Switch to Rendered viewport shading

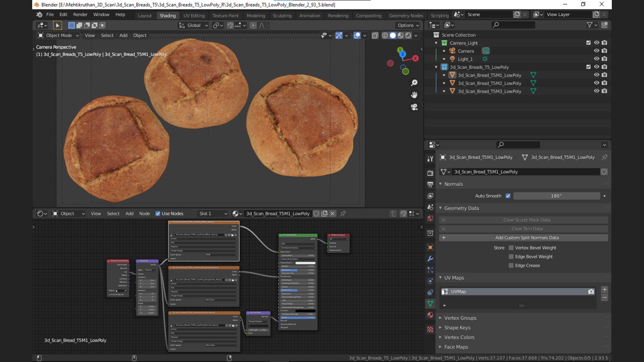pos(408,36)
